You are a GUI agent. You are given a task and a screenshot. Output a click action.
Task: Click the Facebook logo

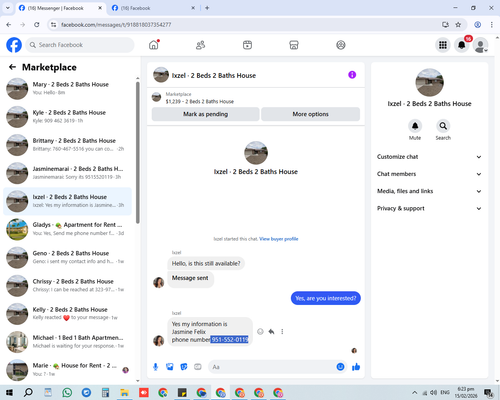pos(14,45)
